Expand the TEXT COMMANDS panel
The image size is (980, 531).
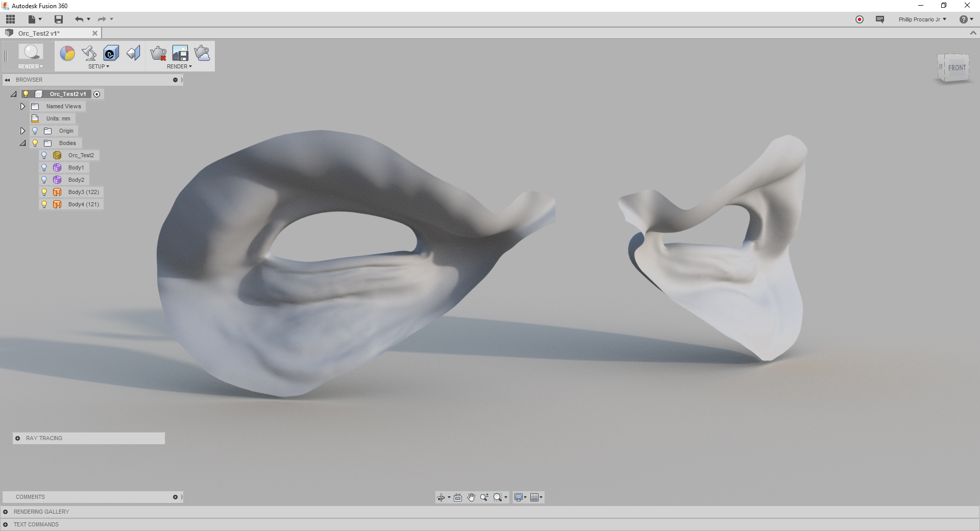point(6,524)
